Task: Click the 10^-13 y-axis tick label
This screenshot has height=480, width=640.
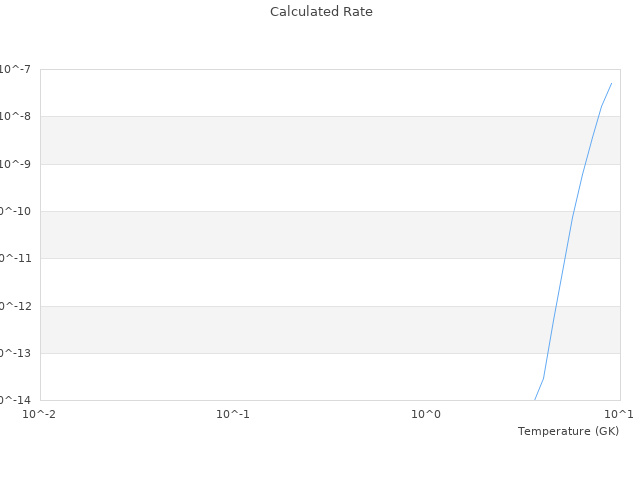Action: point(13,353)
